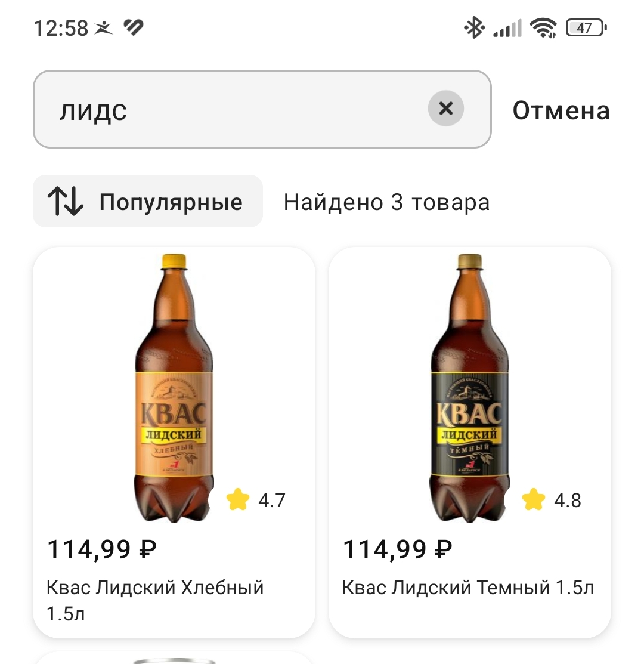This screenshot has height=664, width=644.
Task: Clear the search field with the X icon
Action: coord(446,109)
